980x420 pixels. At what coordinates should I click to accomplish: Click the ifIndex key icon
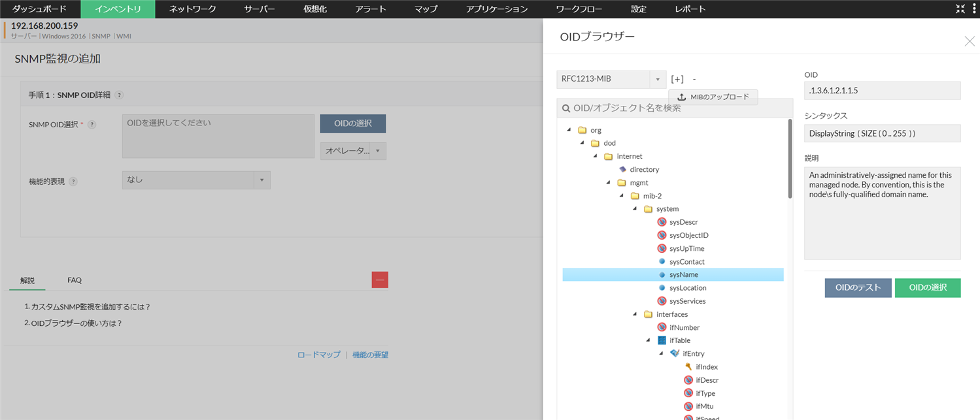pos(688,366)
